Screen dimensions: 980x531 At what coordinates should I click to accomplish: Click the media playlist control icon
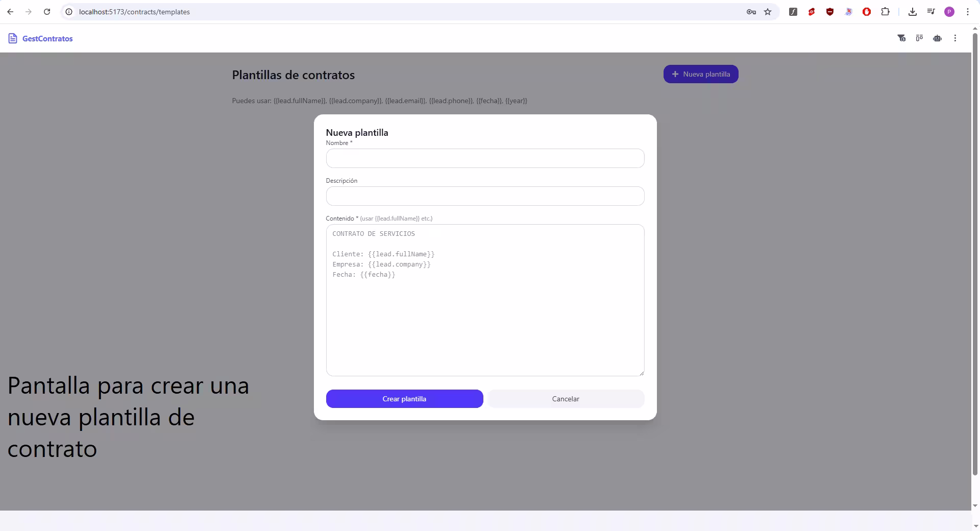(930, 11)
